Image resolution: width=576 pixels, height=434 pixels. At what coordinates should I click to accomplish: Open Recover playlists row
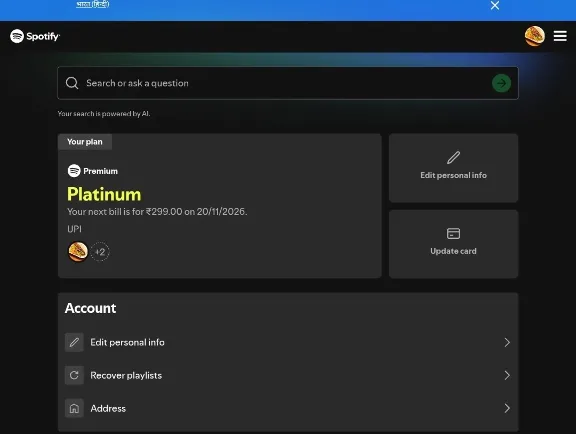[x=288, y=375]
